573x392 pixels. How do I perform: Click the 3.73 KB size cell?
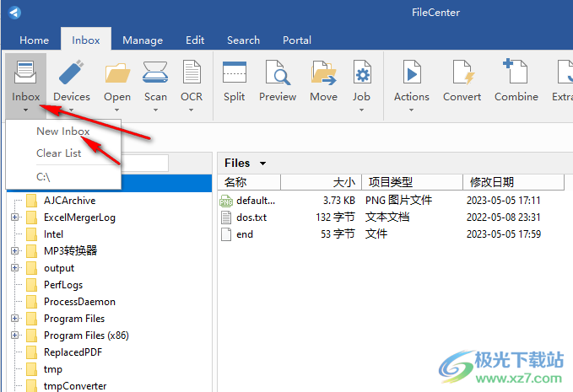tap(339, 201)
